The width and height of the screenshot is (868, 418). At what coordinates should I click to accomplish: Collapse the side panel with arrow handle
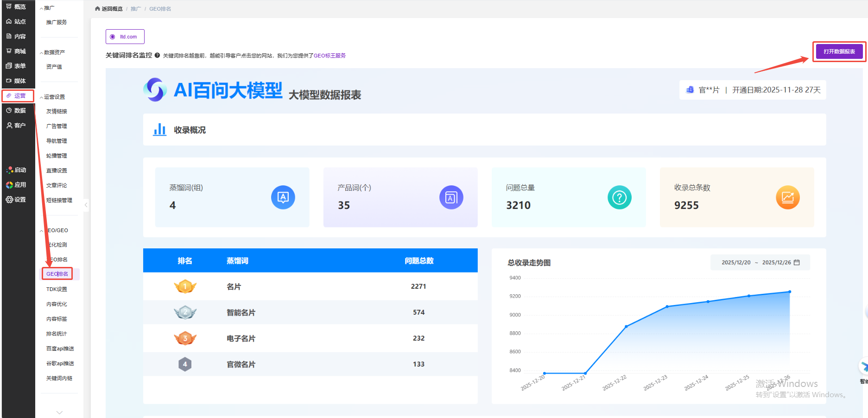[x=86, y=205]
